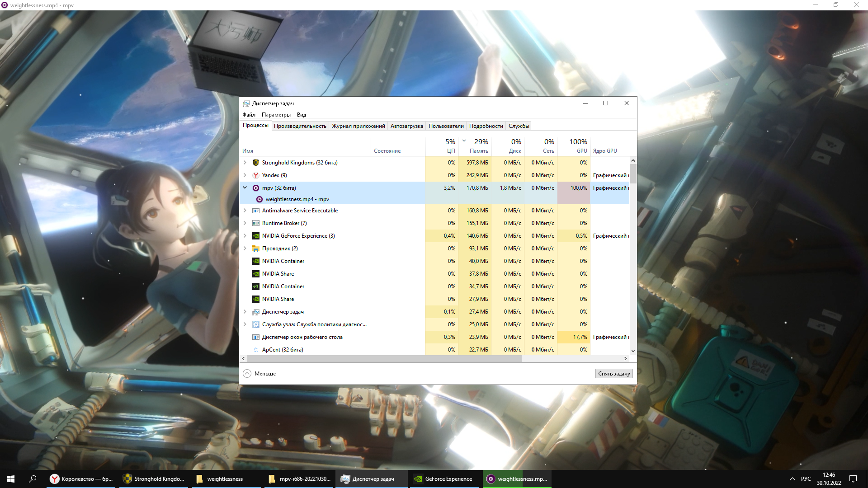Sort processes by Память column header
The image size is (868, 488).
pyautogui.click(x=478, y=151)
